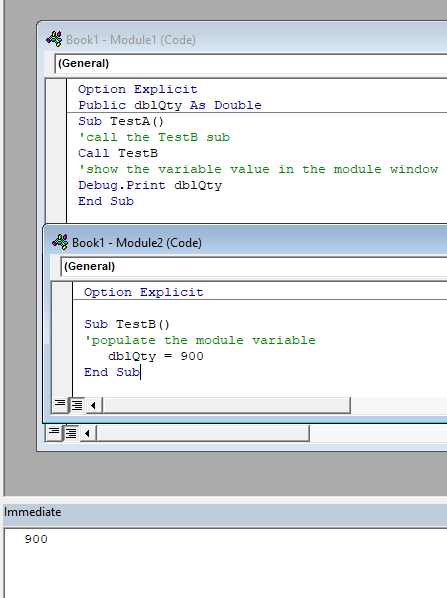Click 'populate the module variable' comment

[200, 340]
